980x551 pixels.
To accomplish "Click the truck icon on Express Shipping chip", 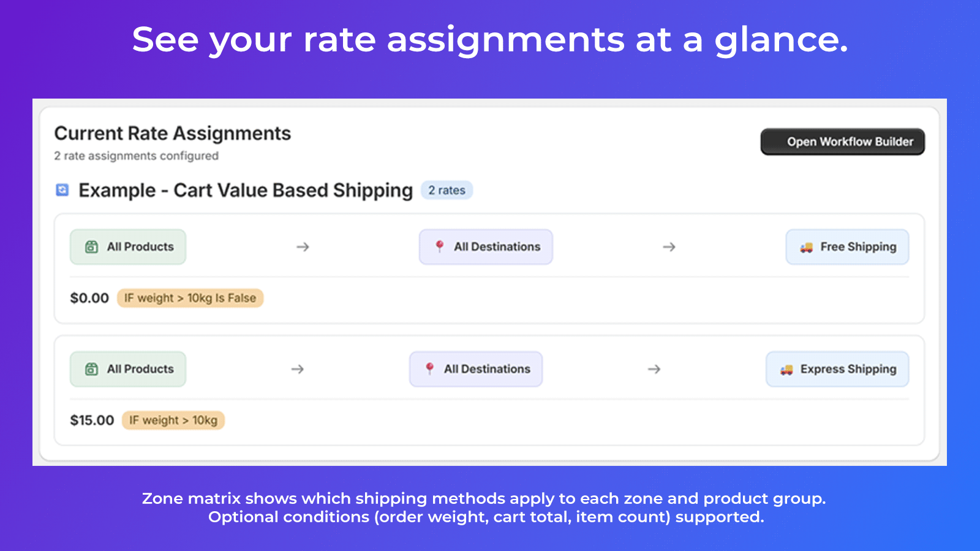I will [x=786, y=370].
